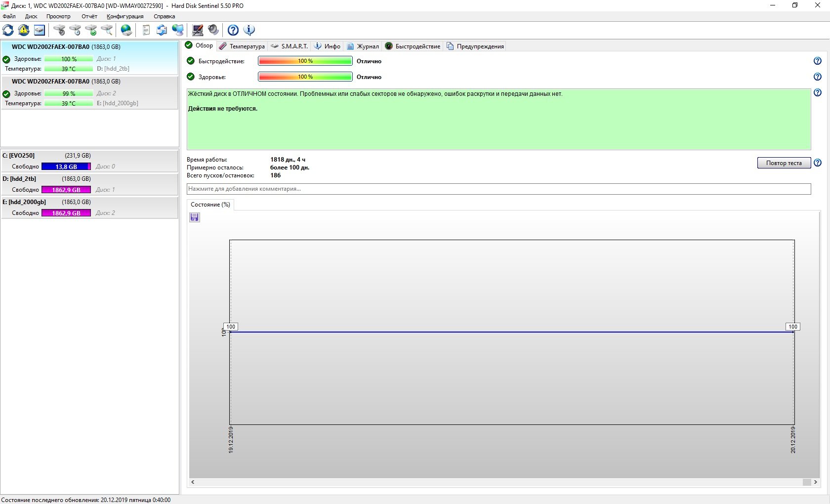Click the graph scrollbar right arrow
830x504 pixels.
(815, 482)
